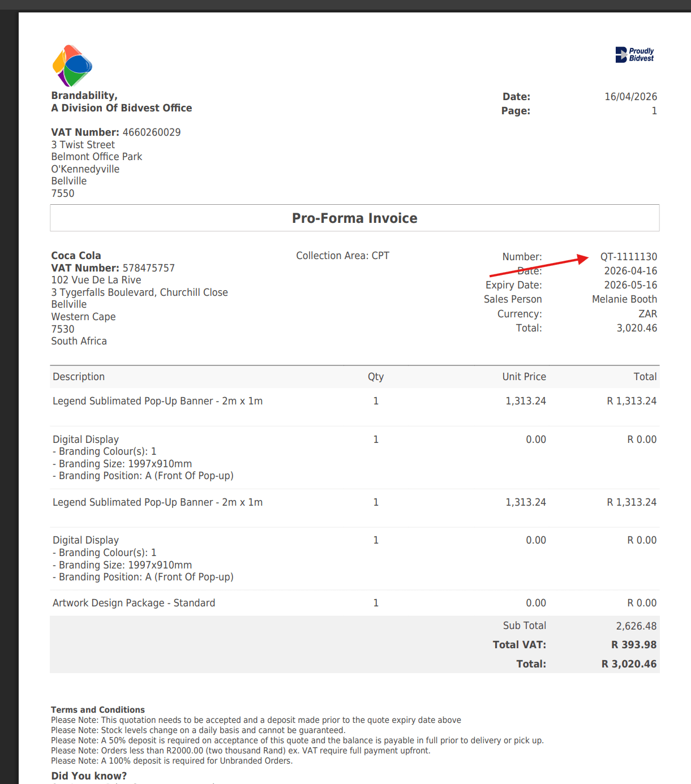691x784 pixels.
Task: Select expiry date 2026-05-16
Action: [x=630, y=285]
